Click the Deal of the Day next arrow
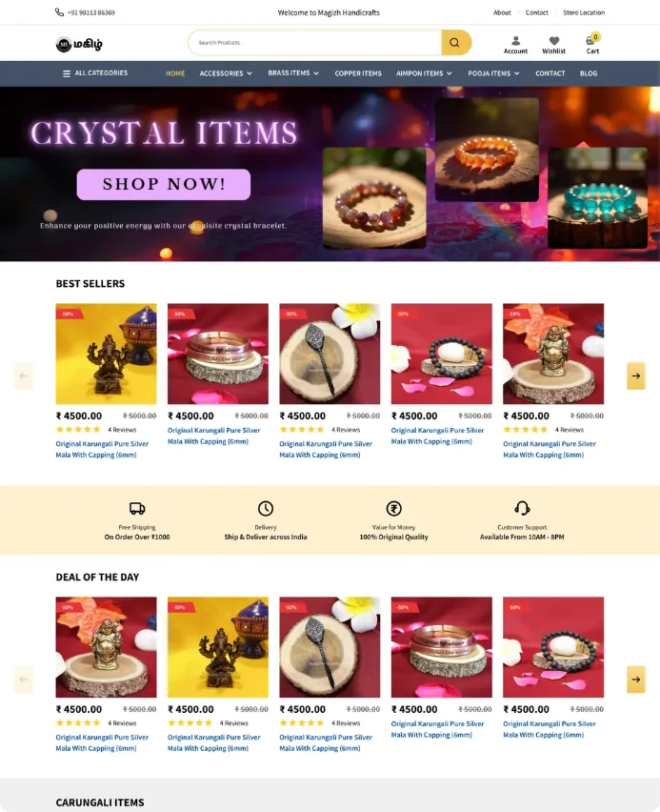Viewport: 660px width, 812px height. click(635, 680)
